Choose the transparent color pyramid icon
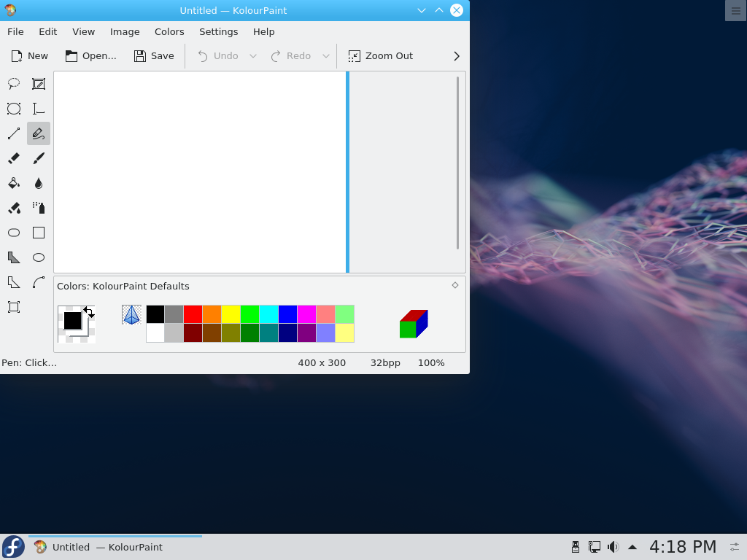The image size is (747, 560). coord(131,315)
